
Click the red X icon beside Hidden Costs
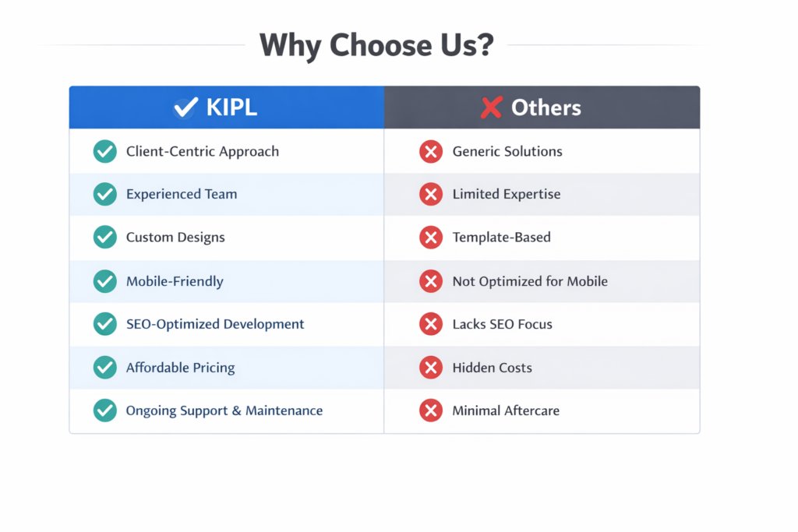coord(430,368)
